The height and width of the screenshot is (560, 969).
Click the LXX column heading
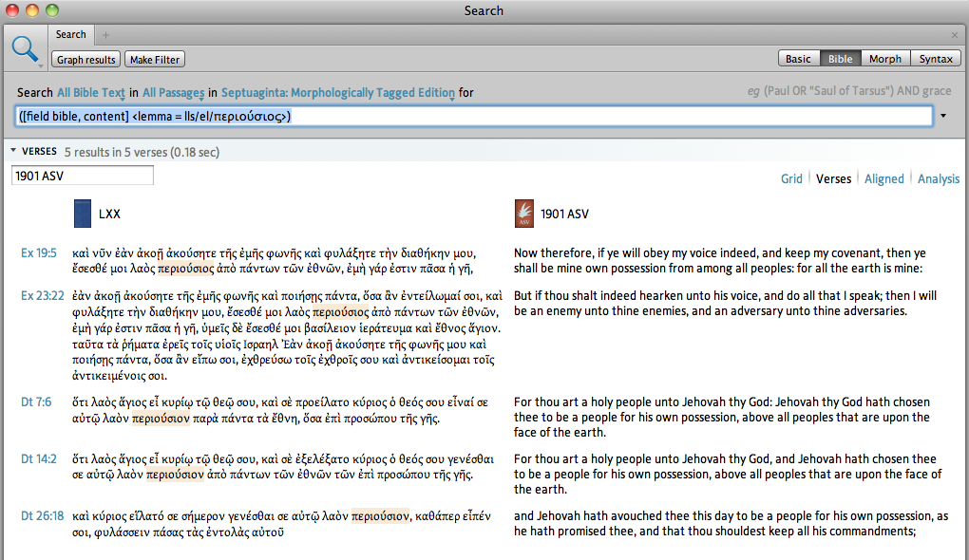point(109,214)
